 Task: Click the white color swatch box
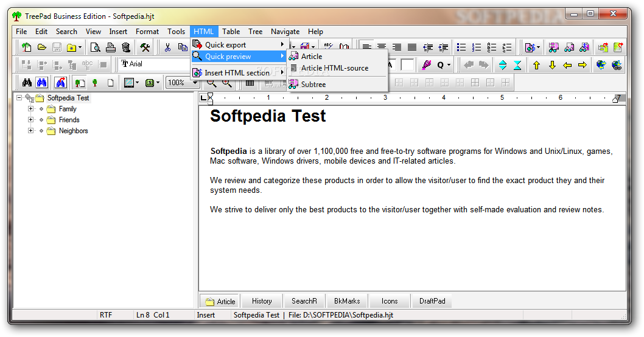point(407,65)
